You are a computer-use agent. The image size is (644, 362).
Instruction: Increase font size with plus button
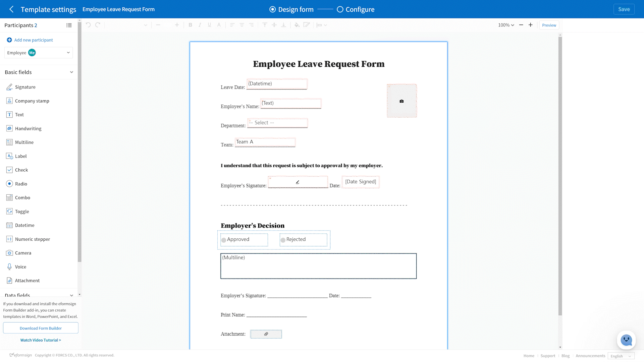point(177,25)
